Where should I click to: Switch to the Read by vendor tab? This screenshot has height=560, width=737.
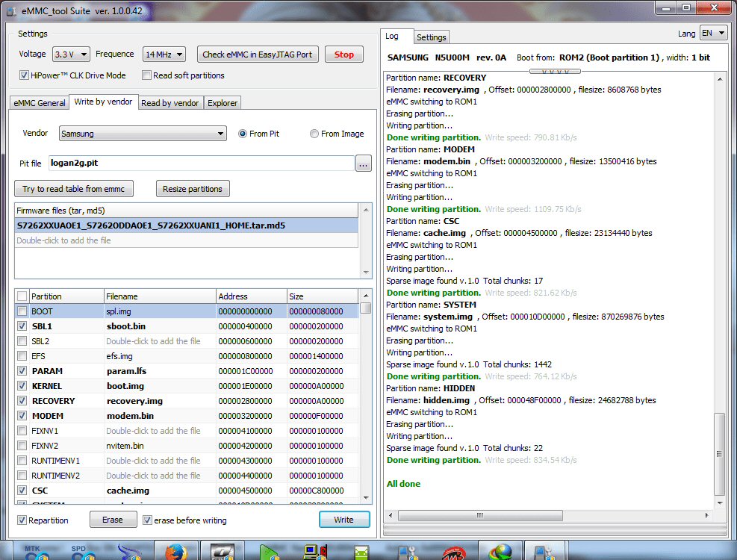[170, 103]
